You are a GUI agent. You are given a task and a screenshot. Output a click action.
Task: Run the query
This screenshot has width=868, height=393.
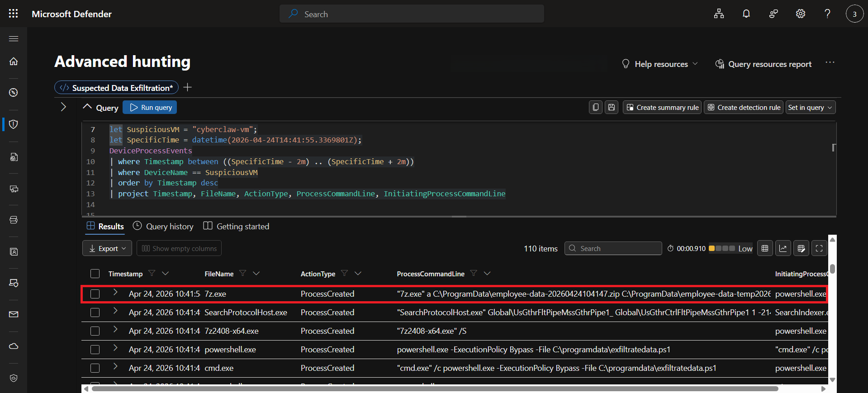pos(150,107)
